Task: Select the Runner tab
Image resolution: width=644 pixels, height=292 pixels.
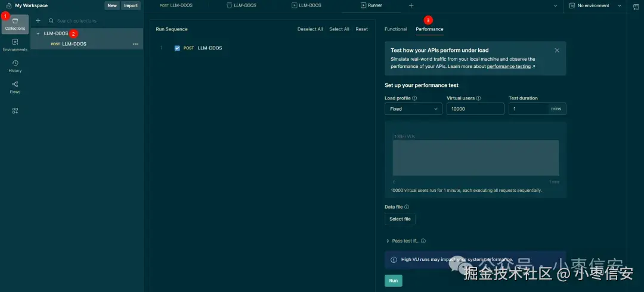Action: 371,6
